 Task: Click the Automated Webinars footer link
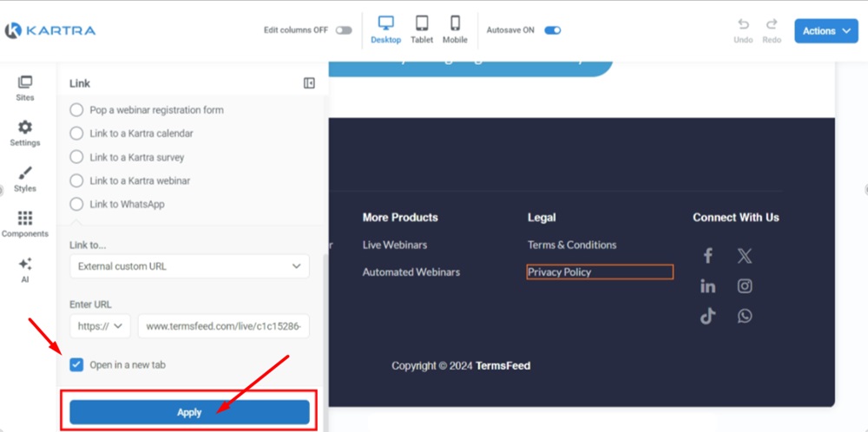coord(411,272)
